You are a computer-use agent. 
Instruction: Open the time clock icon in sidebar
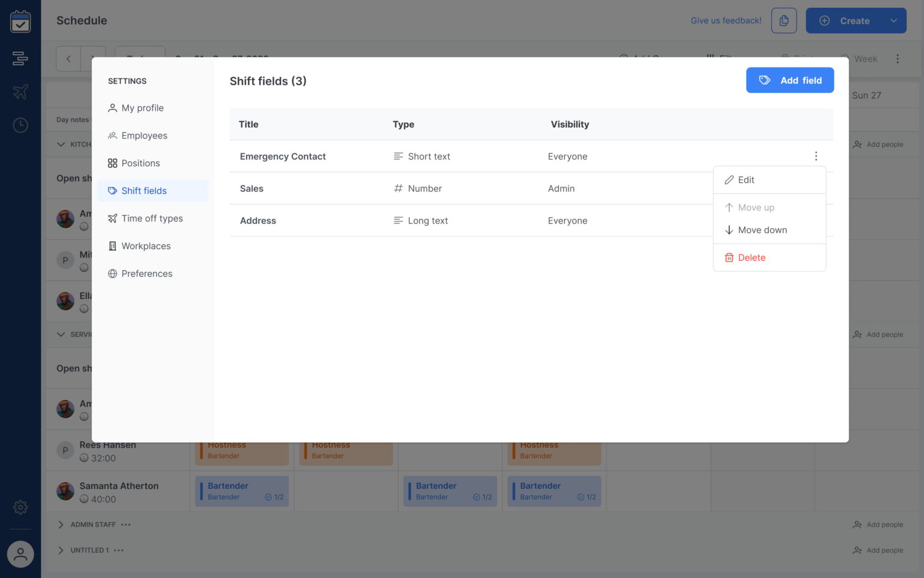[x=20, y=125]
